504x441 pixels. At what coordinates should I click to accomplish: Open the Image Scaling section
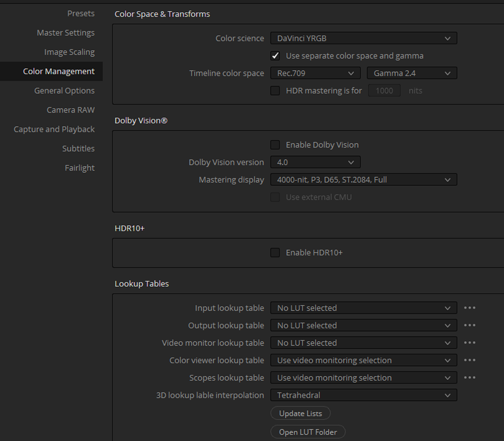coord(69,52)
